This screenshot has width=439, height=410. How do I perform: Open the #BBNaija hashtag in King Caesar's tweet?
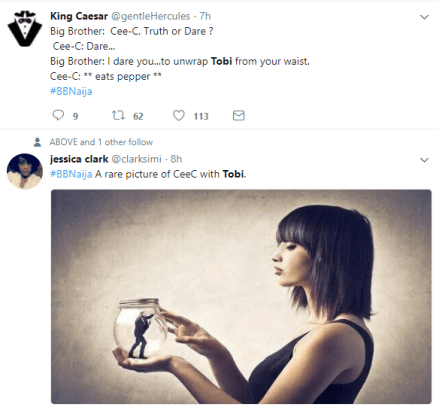click(71, 91)
